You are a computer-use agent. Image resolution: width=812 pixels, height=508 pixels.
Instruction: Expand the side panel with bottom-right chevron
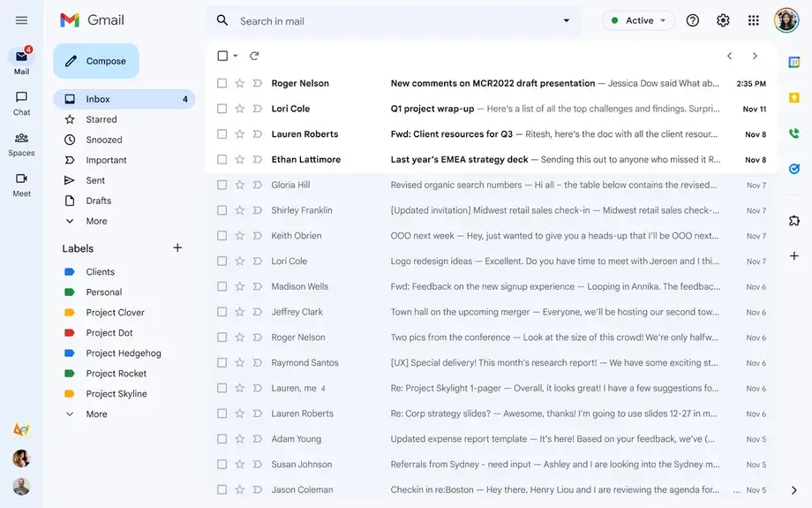click(x=793, y=489)
